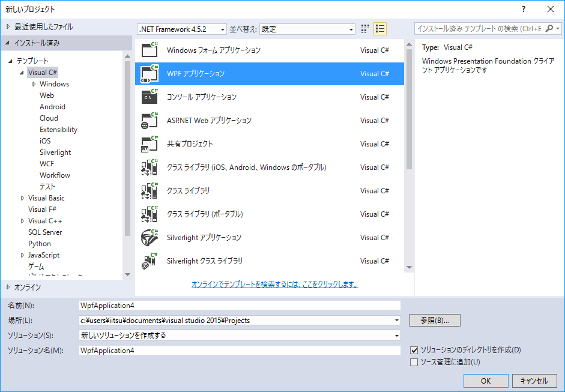Select Workflow template category
Image resolution: width=565 pixels, height=392 pixels.
[55, 175]
